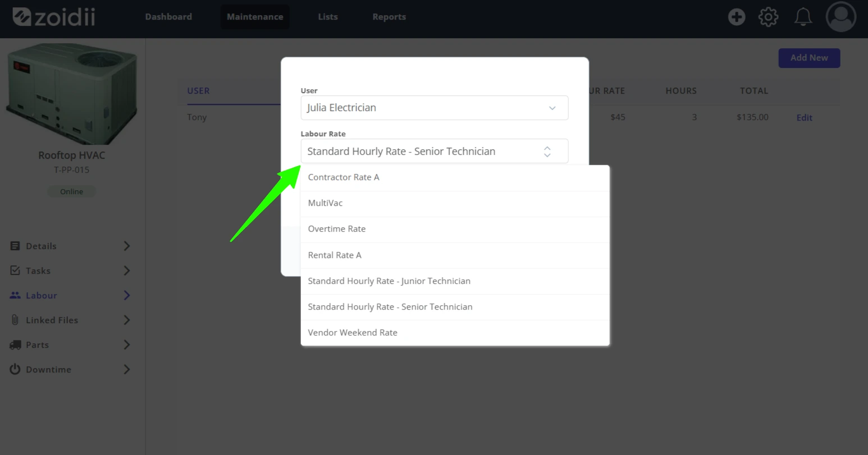Click the Add New button
The height and width of the screenshot is (455, 868).
(809, 58)
